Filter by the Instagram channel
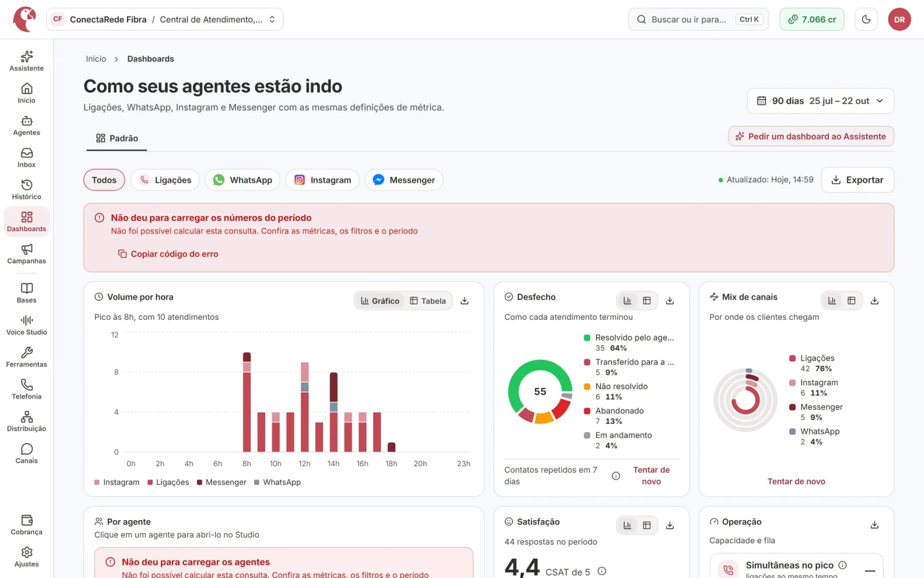 [x=322, y=180]
